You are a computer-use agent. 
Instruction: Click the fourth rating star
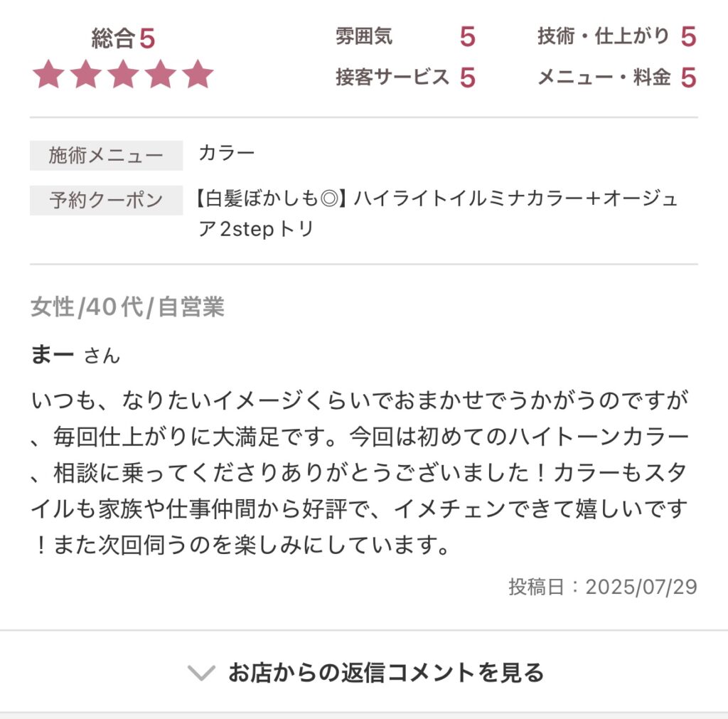160,75
